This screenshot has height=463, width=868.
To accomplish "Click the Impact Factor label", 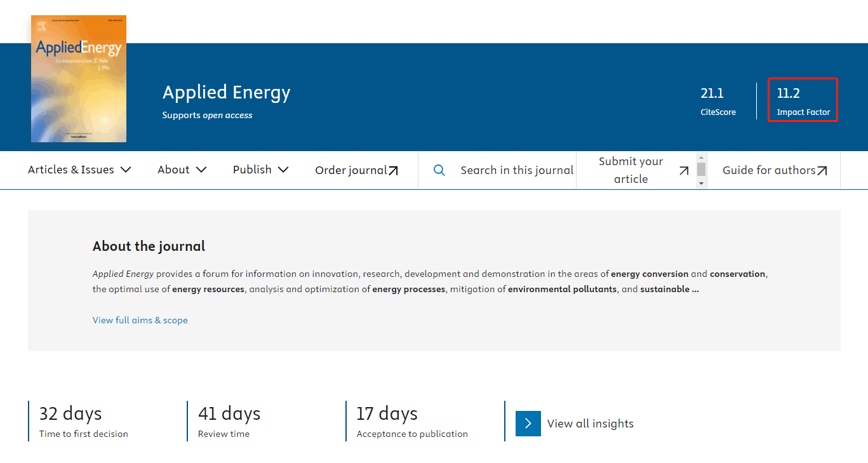I will tap(804, 112).
